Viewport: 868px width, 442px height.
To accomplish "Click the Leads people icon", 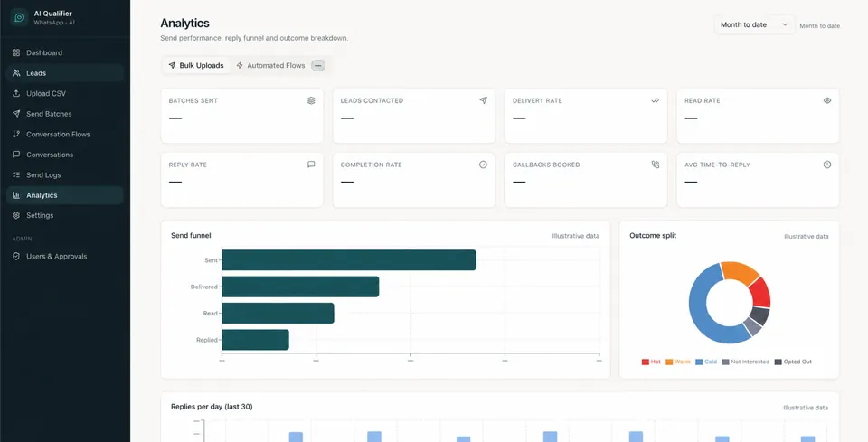I will click(x=16, y=73).
